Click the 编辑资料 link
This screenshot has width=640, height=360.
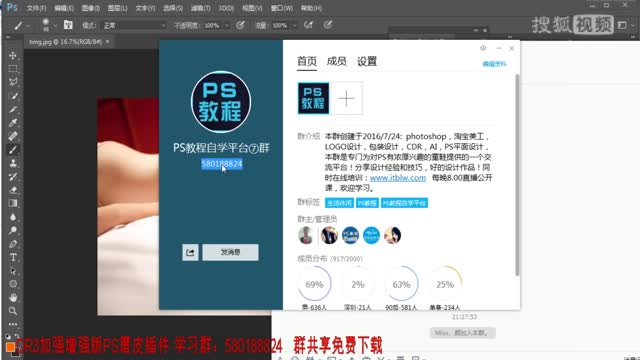click(494, 64)
